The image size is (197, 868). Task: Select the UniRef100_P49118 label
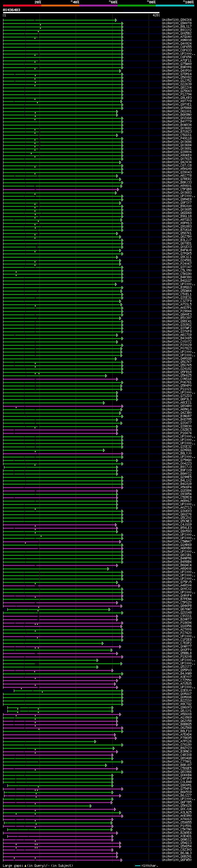click(177, 139)
